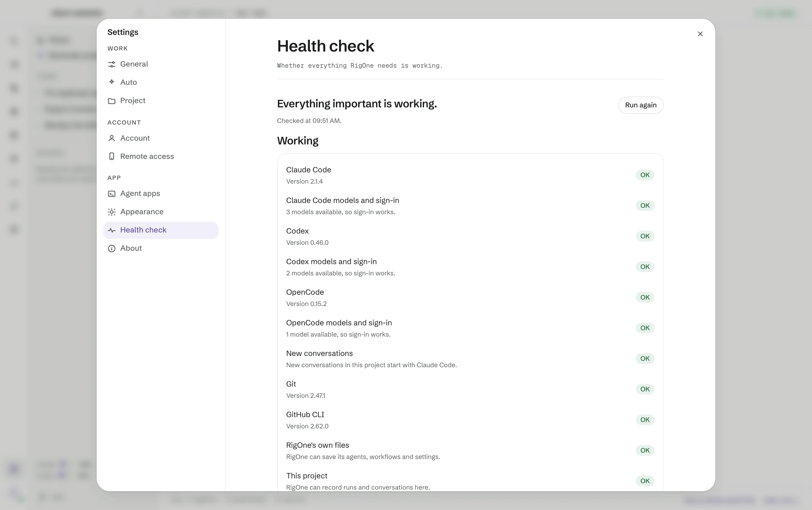This screenshot has height=510, width=812.
Task: Click the 'Health check' page title
Action: click(x=325, y=46)
